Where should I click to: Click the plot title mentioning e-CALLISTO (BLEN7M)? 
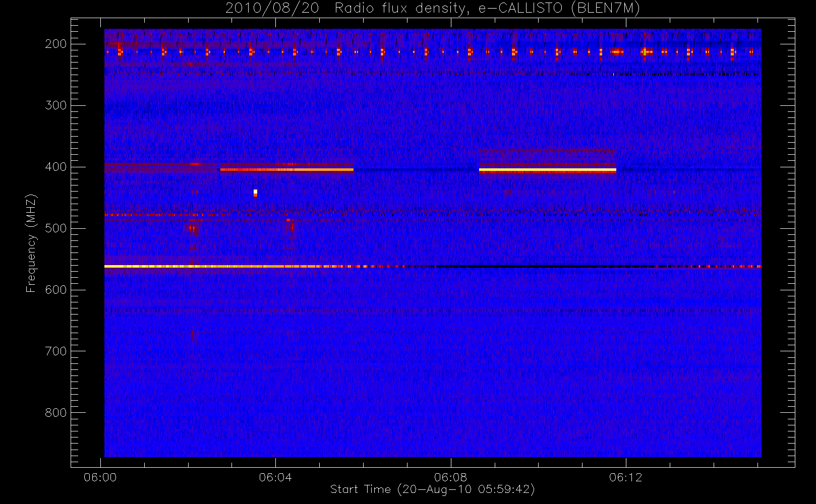(433, 8)
